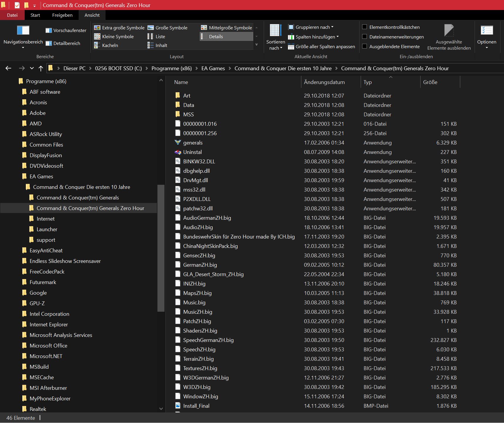Click Ausgewählte Elemente ausblenden button
This screenshot has width=504, height=423.
[x=449, y=37]
